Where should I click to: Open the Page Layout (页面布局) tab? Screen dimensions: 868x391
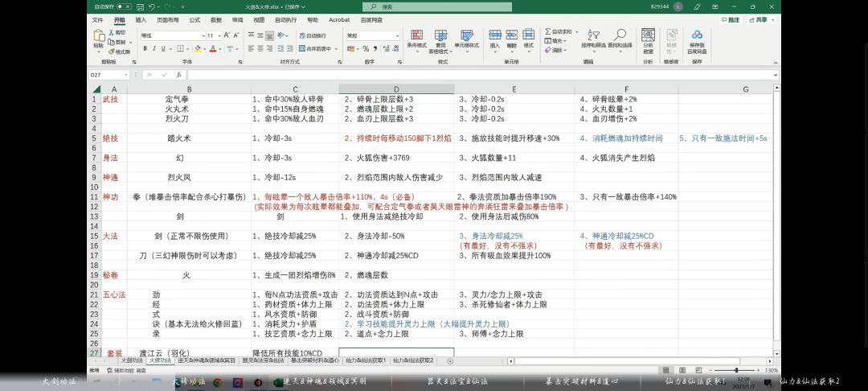tap(168, 19)
